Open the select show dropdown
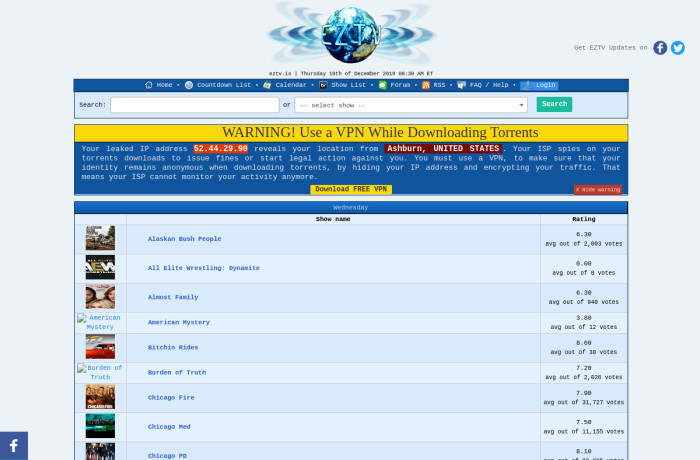The width and height of the screenshot is (700, 460). (411, 105)
